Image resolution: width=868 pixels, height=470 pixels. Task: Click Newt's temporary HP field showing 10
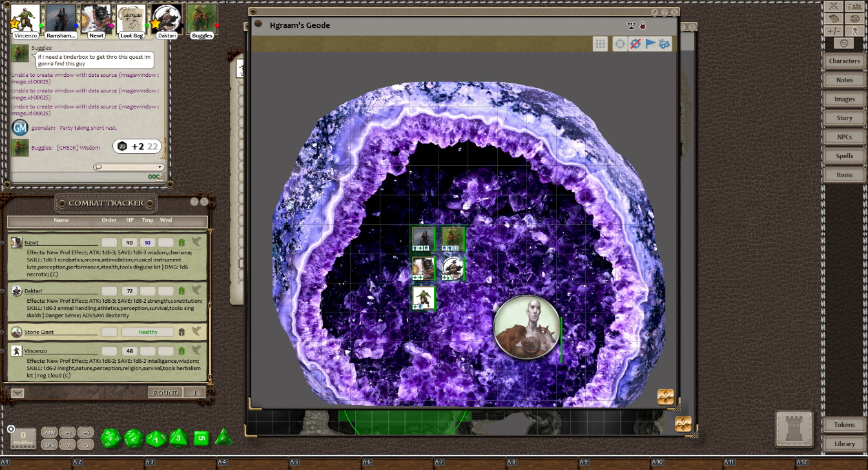pos(148,243)
